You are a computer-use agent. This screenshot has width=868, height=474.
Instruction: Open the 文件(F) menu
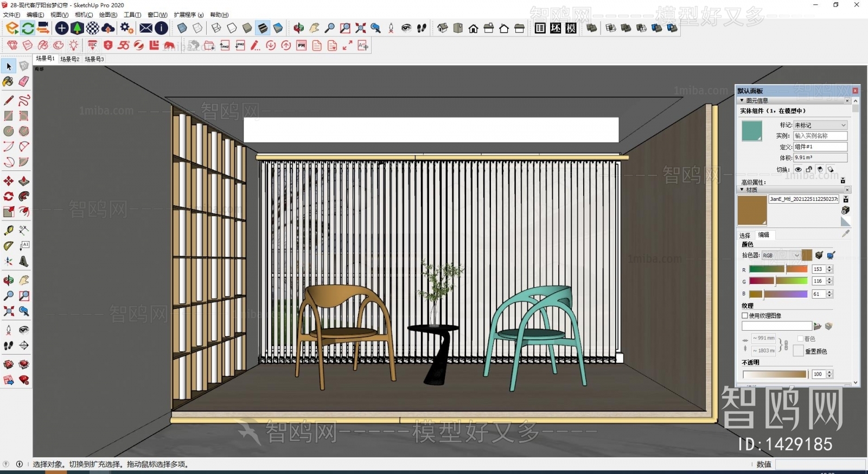[x=11, y=15]
